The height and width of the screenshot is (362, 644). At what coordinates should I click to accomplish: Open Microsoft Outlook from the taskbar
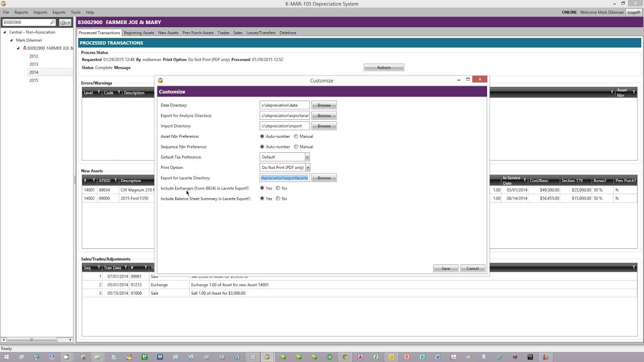pos(391,357)
